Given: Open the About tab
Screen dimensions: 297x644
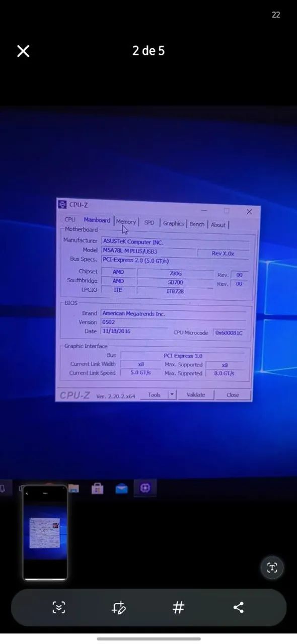Looking at the screenshot, I should (218, 225).
